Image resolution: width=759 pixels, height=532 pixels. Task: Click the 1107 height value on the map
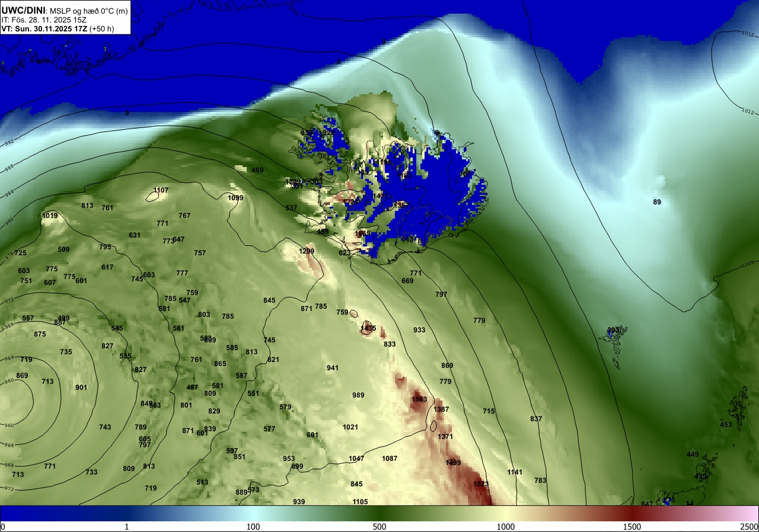[x=161, y=190]
